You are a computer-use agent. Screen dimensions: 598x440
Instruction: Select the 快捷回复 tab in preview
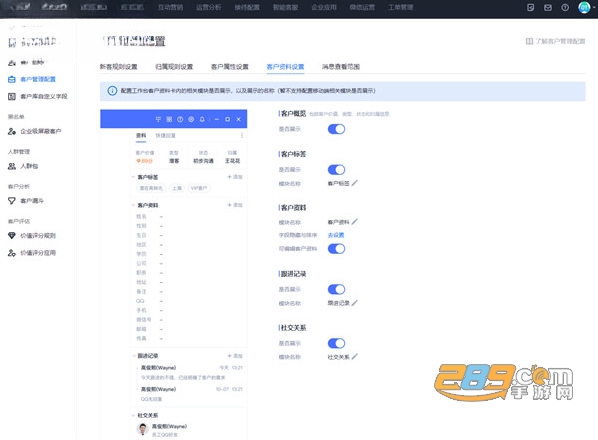click(x=166, y=135)
